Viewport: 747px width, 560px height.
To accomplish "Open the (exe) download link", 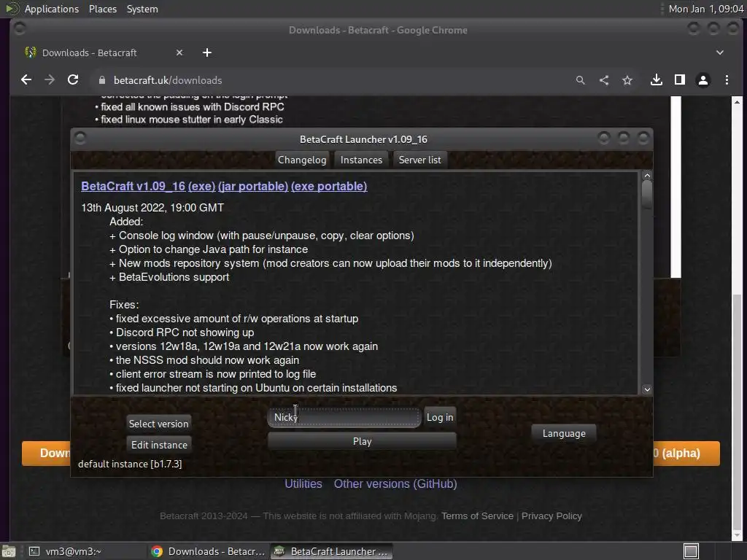I will pyautogui.click(x=202, y=186).
